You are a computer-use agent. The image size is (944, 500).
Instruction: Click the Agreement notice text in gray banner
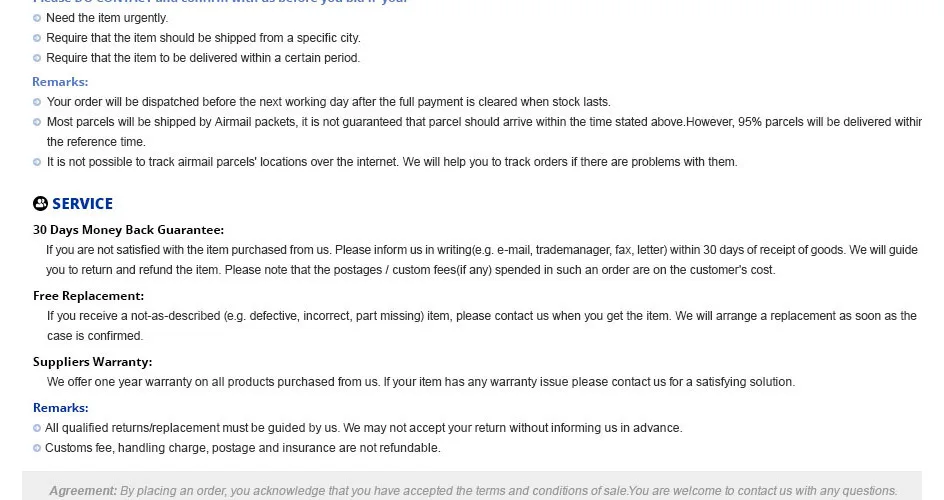click(473, 491)
